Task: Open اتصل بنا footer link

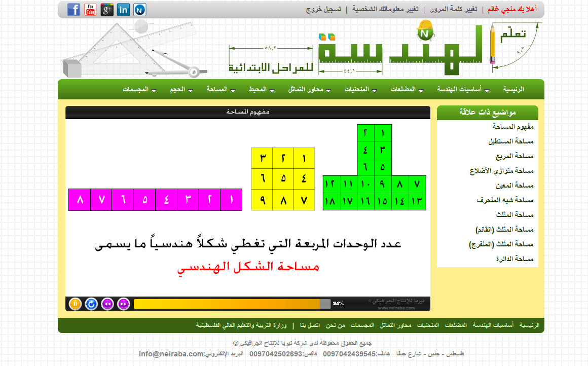Action: [x=310, y=325]
